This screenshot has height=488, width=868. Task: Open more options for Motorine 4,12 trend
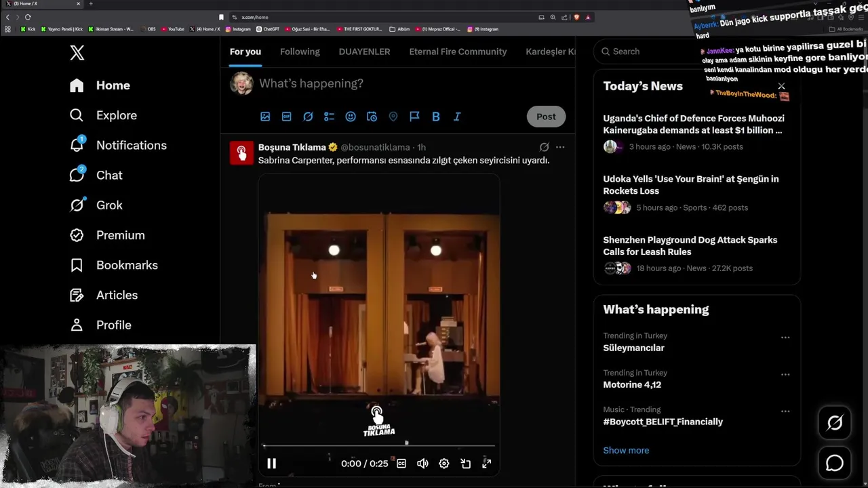pos(785,374)
